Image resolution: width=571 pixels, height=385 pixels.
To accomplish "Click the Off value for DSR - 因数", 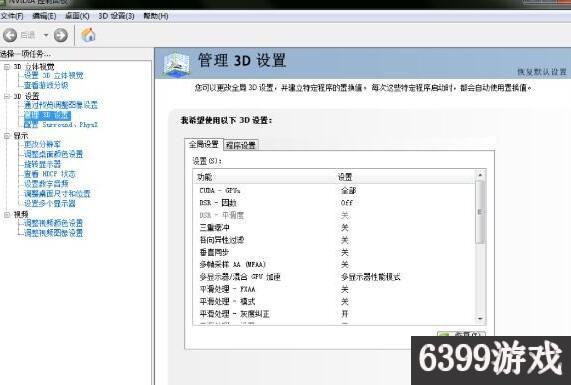I will 347,203.
